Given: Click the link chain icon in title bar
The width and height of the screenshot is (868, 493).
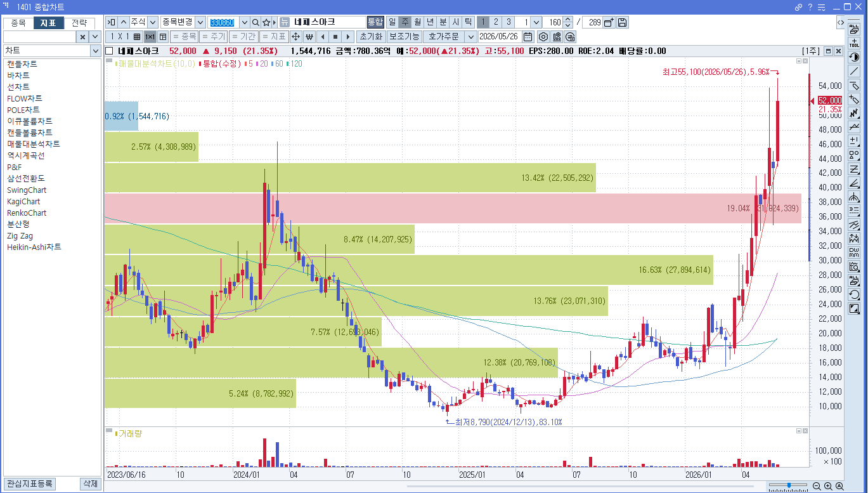Looking at the screenshot, I should pyautogui.click(x=798, y=7).
